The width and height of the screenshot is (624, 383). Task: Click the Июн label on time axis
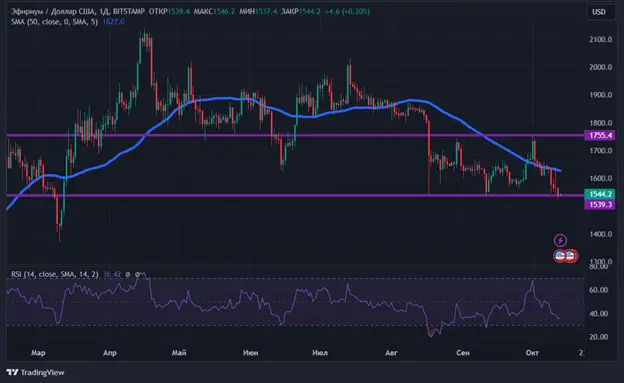250,353
